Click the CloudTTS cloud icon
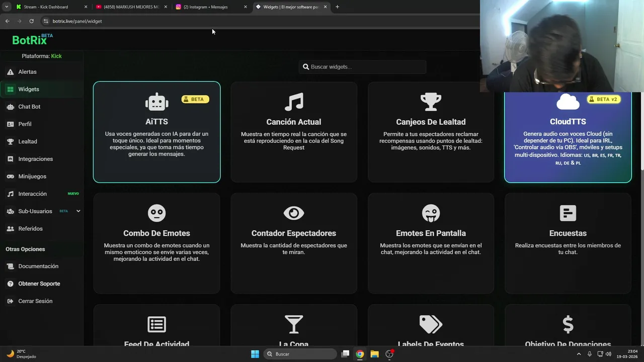The height and width of the screenshot is (362, 644). pyautogui.click(x=568, y=102)
